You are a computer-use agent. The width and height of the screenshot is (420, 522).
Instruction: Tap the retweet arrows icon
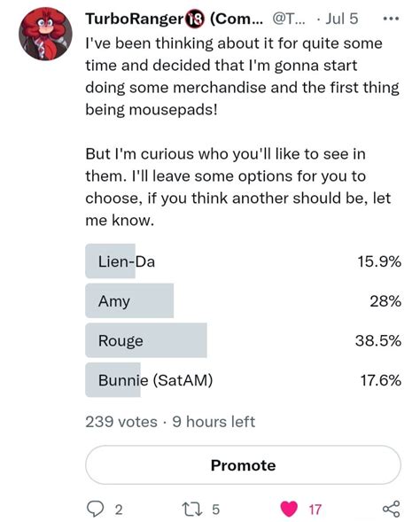pyautogui.click(x=192, y=510)
